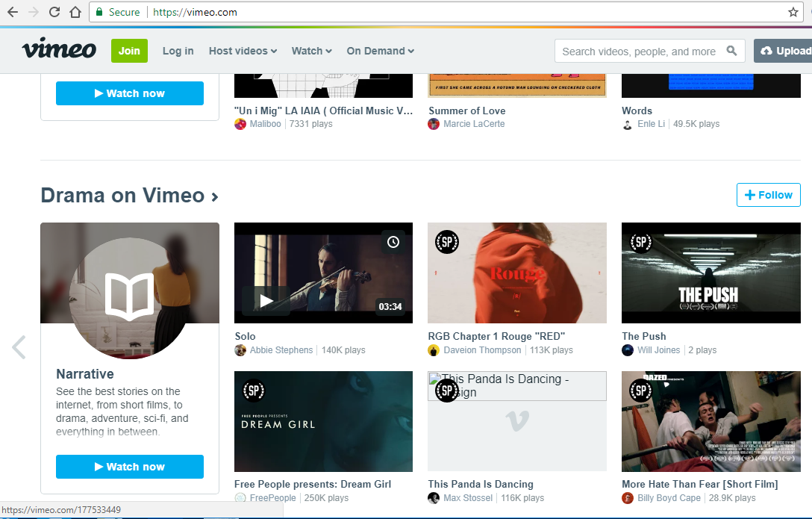This screenshot has width=812, height=519.
Task: Click the Narrative book icon
Action: tap(129, 296)
